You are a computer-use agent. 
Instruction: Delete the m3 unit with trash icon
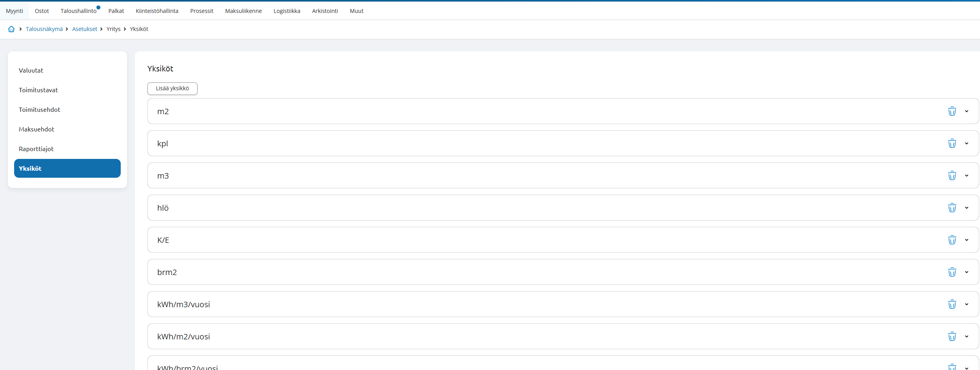[x=952, y=176]
